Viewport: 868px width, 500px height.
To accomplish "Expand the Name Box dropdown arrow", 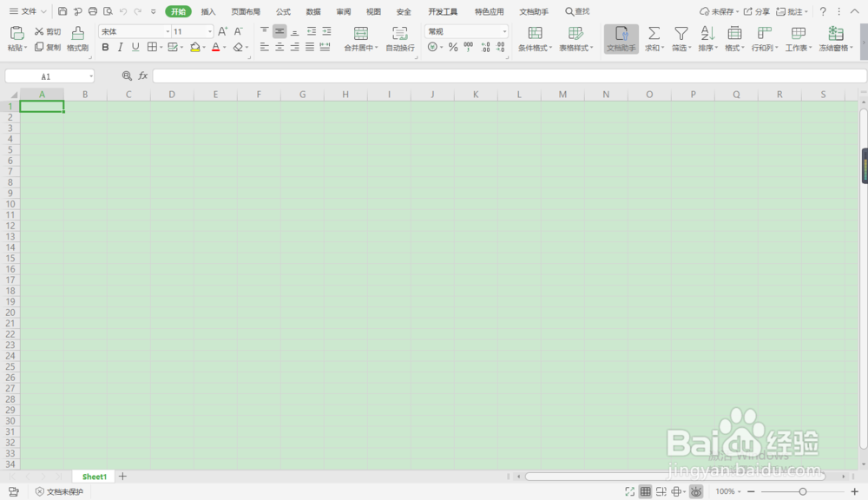I will 91,76.
